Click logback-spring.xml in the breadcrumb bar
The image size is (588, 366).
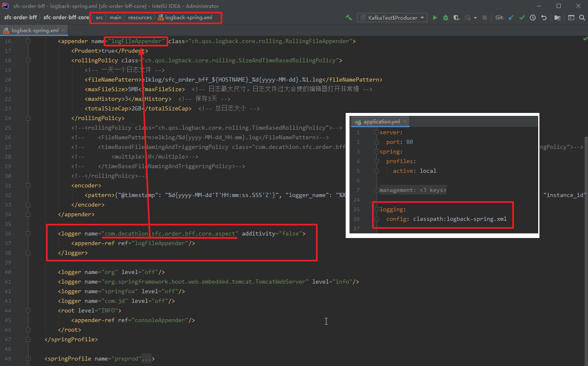pos(188,18)
